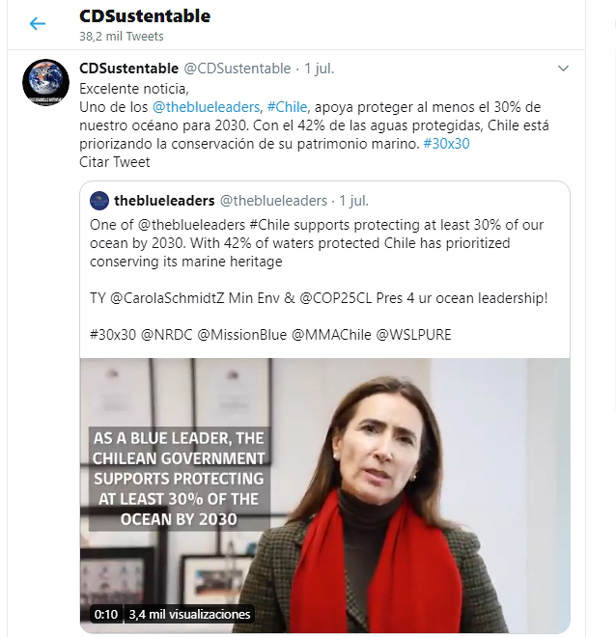Open the quoted tweet body text

[319, 280]
